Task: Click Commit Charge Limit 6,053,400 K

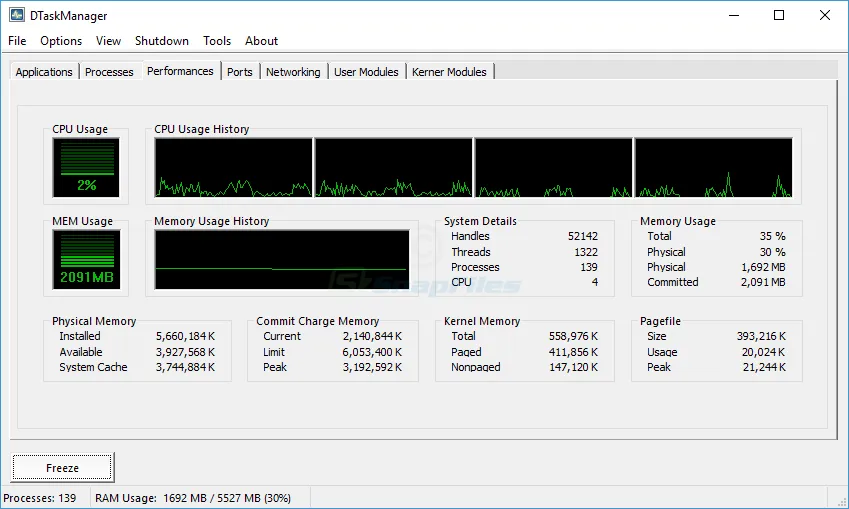Action: (x=372, y=352)
